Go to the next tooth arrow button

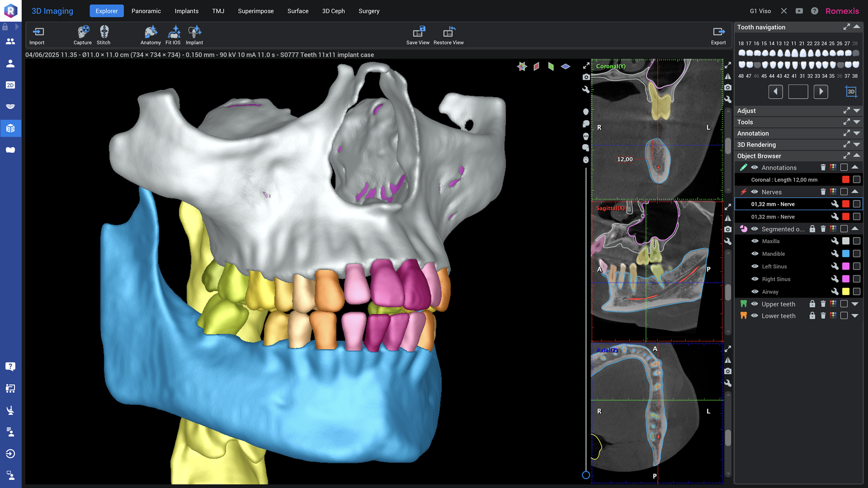tap(821, 92)
